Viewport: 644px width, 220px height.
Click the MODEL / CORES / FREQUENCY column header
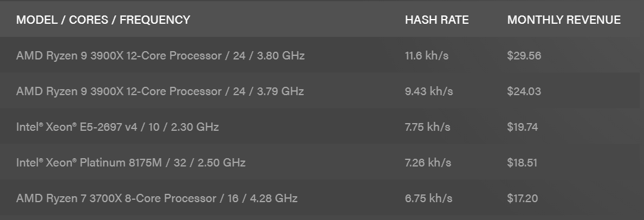tap(103, 20)
